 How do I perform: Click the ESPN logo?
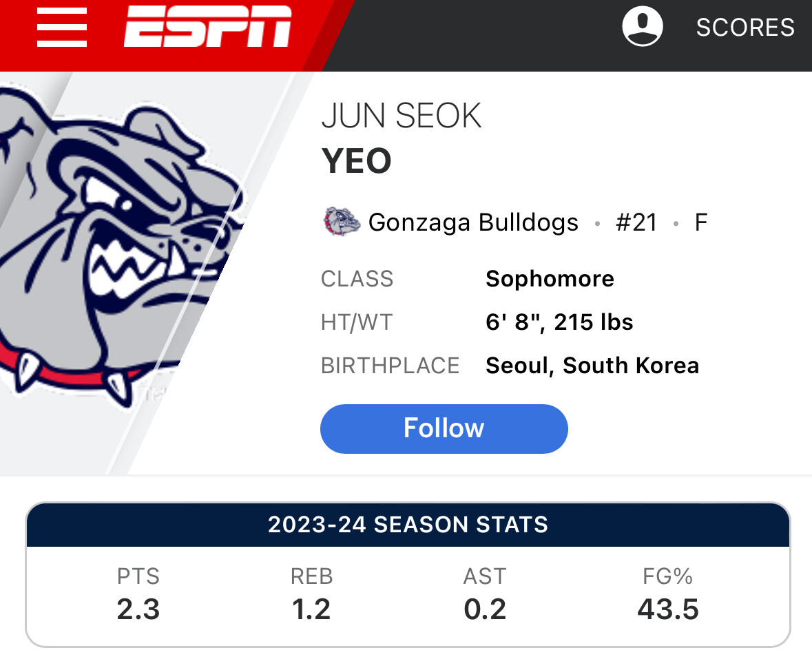207,28
